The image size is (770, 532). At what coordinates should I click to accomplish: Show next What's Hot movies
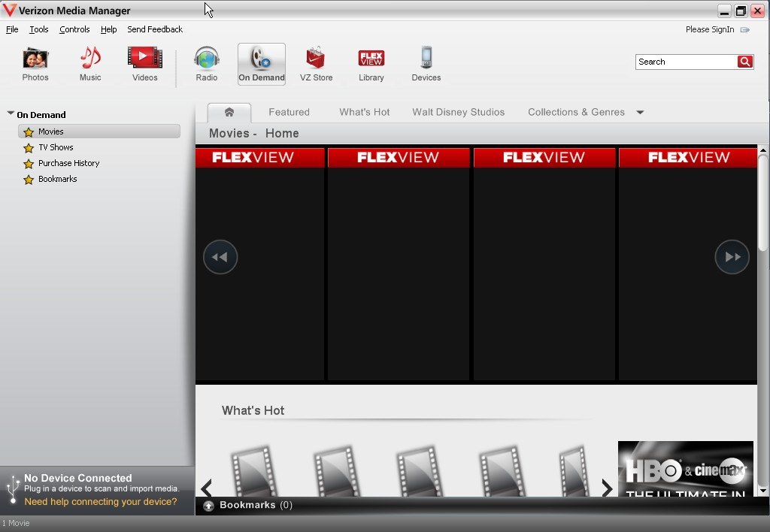(x=608, y=488)
